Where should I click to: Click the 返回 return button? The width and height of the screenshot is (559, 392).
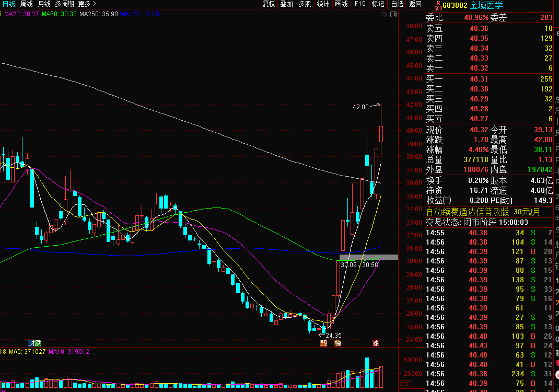pos(415,4)
